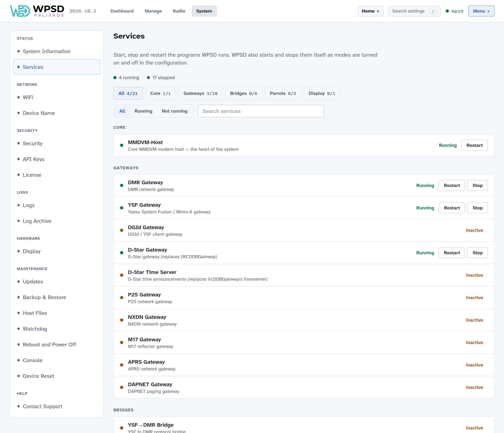Open Reboot and Power Off page
Screen dimensions: 504x433
[x=57, y=344]
